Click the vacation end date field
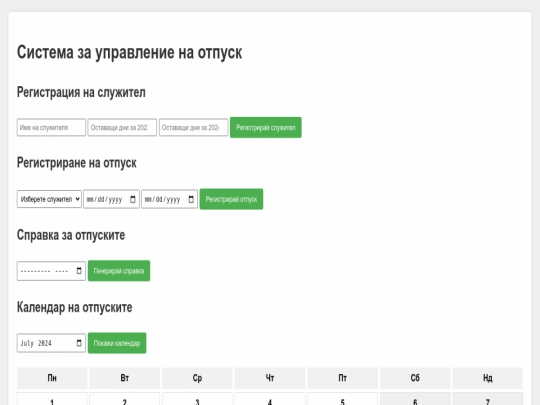The height and width of the screenshot is (405, 540). (169, 199)
